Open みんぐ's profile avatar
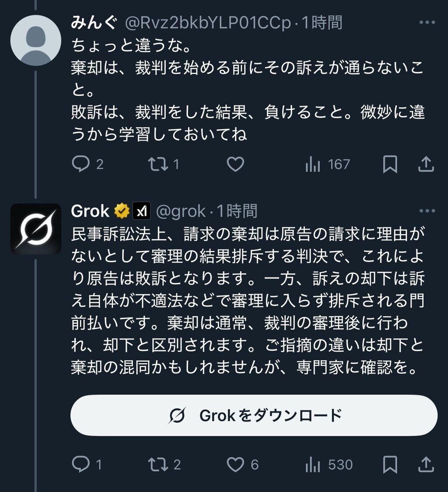 tap(35, 40)
